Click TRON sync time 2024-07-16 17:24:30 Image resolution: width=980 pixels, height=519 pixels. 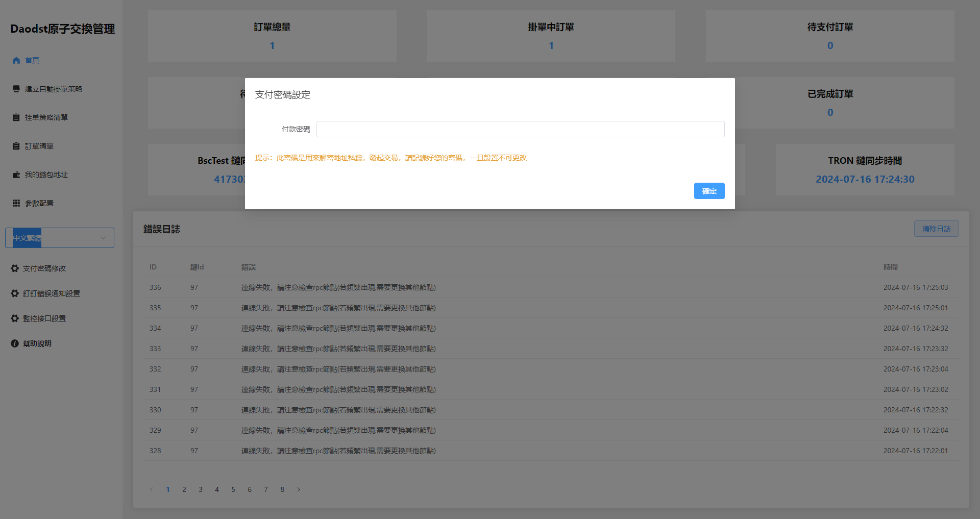tap(865, 179)
